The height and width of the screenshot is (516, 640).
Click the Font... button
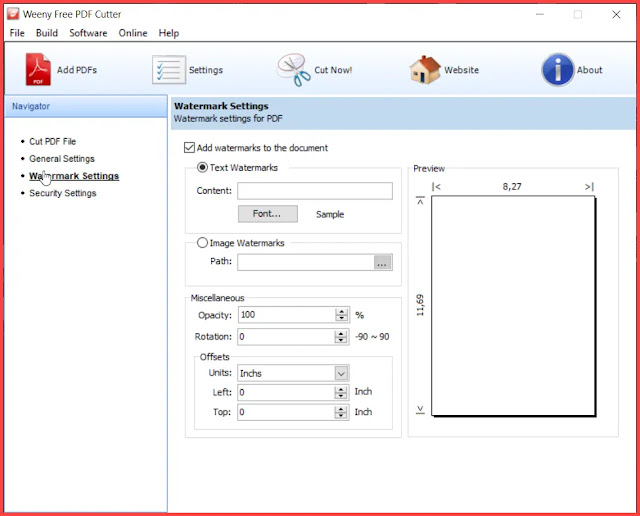pyautogui.click(x=268, y=214)
